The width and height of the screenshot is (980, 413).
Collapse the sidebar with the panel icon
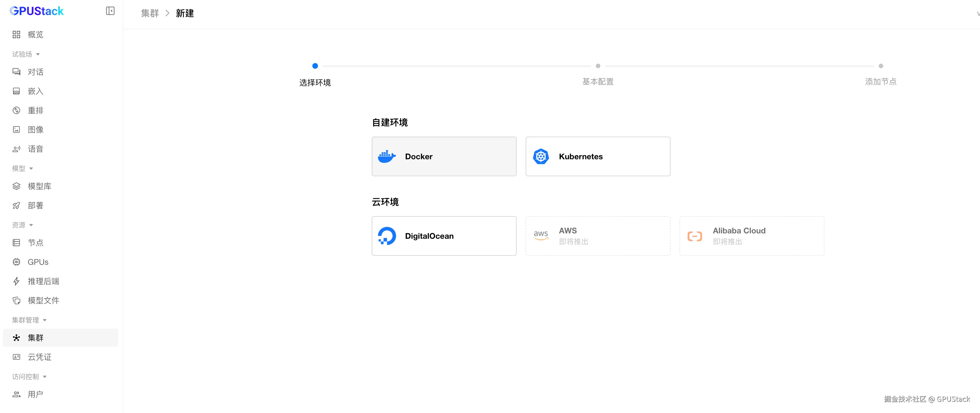[x=110, y=11]
